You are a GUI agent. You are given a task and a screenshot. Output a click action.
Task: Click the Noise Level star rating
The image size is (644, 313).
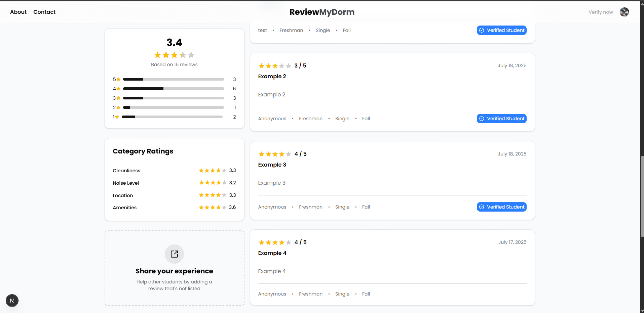pyautogui.click(x=213, y=183)
